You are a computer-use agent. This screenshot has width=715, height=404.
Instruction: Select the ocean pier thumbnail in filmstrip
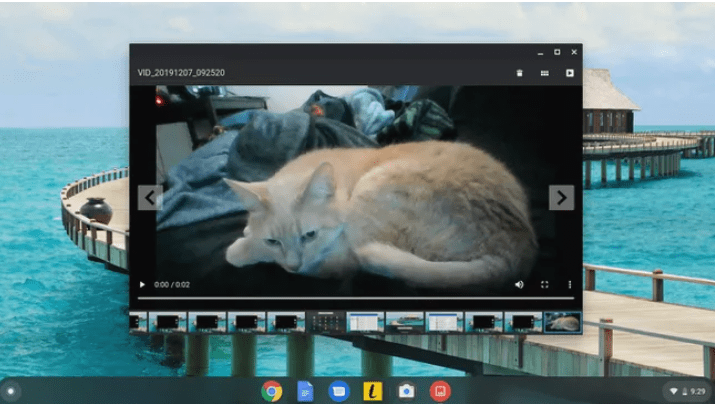[x=404, y=323]
